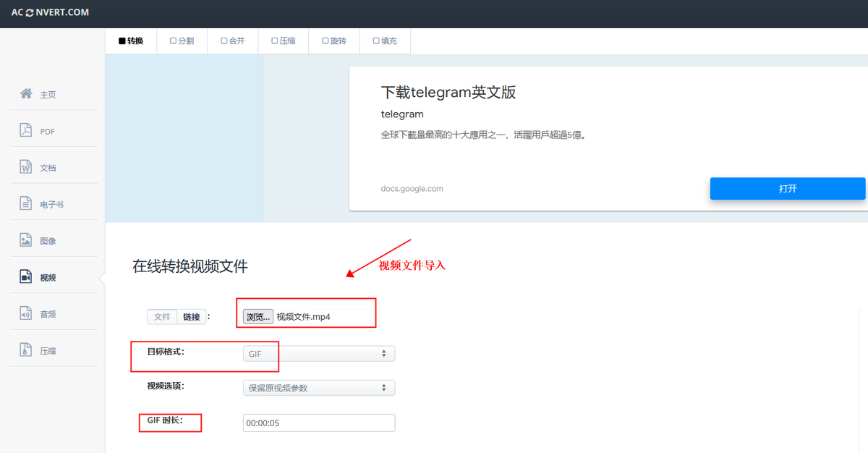Click the 视频文件.mp4 file name
Image resolution: width=868 pixels, height=453 pixels.
(303, 317)
